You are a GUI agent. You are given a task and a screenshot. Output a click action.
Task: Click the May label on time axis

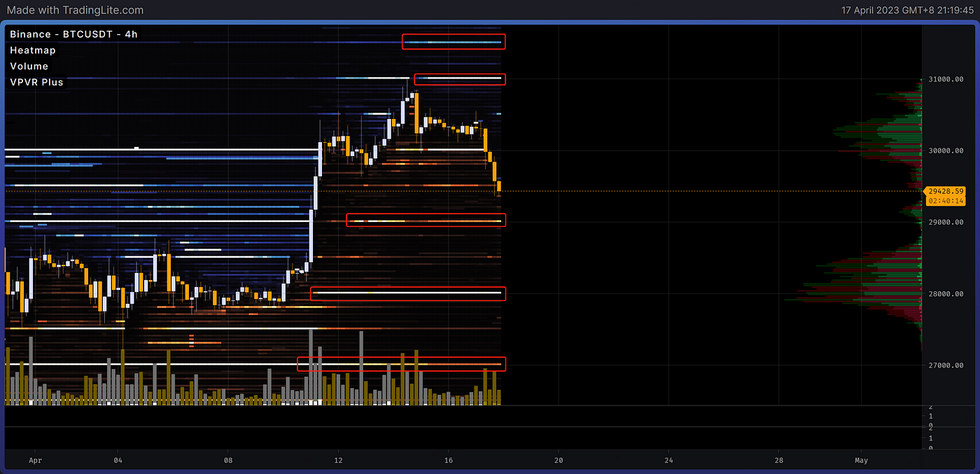pyautogui.click(x=861, y=461)
